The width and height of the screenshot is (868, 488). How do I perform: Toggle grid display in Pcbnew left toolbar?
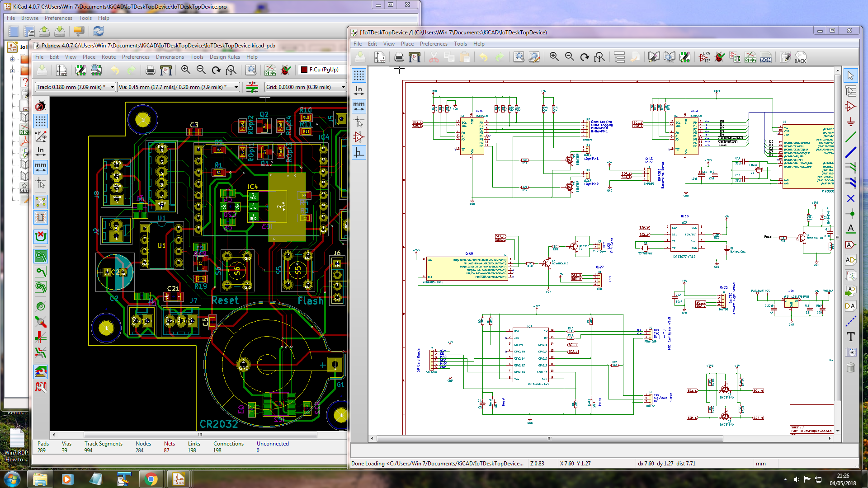41,121
